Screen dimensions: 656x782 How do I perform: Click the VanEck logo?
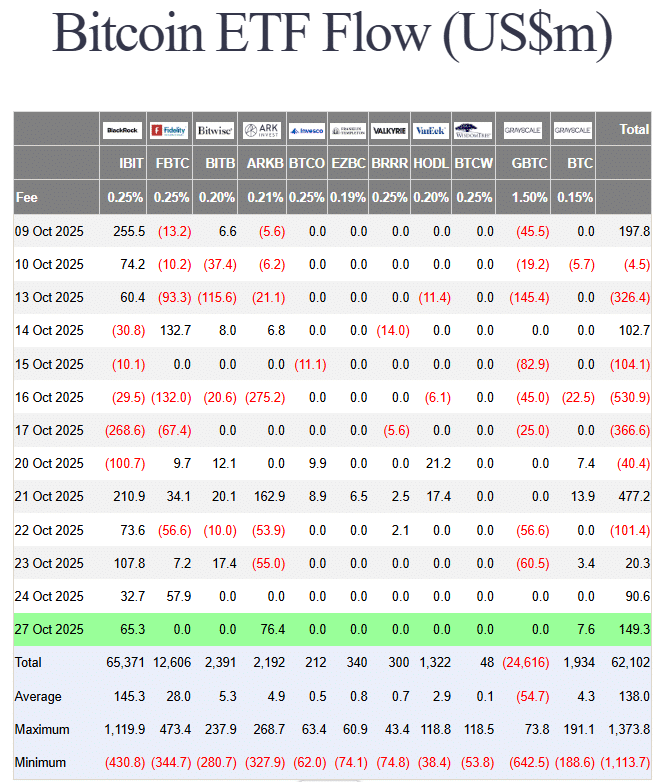(431, 130)
